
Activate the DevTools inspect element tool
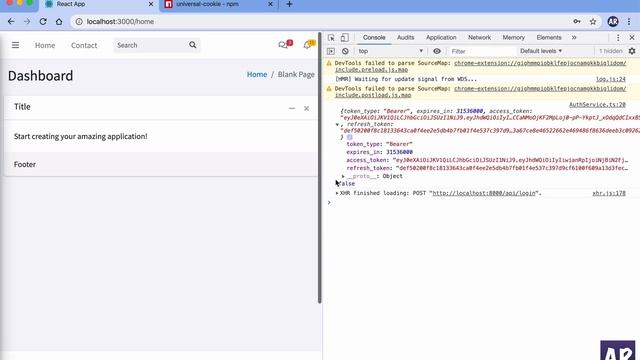331,38
